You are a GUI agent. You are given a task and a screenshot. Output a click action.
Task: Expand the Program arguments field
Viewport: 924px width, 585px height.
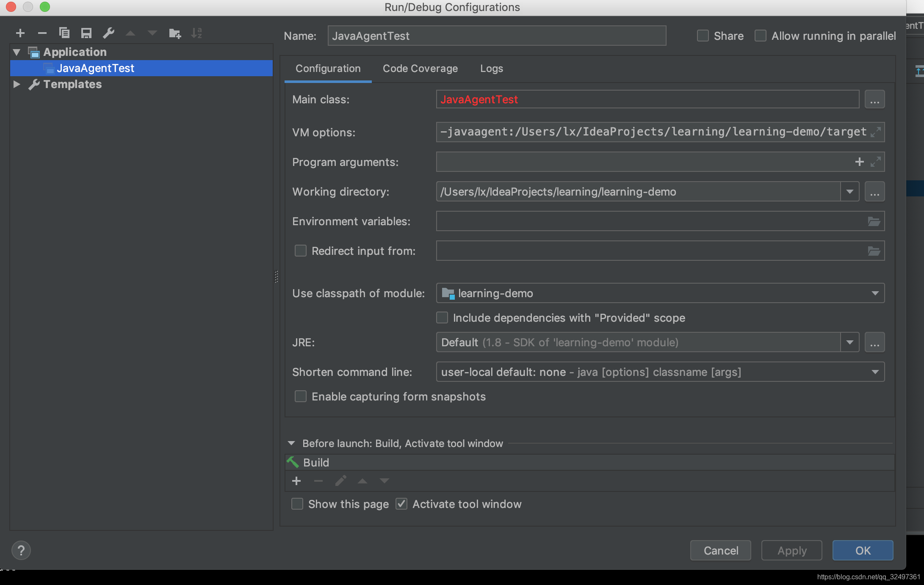pyautogui.click(x=875, y=162)
